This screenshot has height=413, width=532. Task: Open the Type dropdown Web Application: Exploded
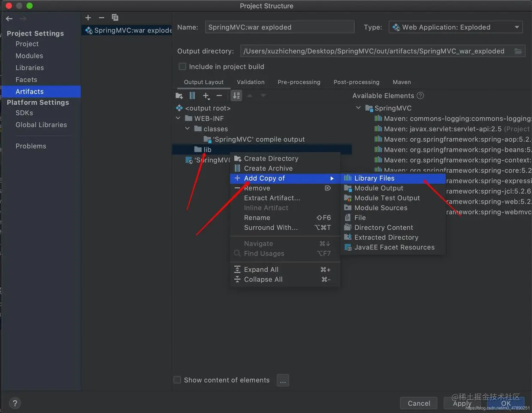point(456,27)
